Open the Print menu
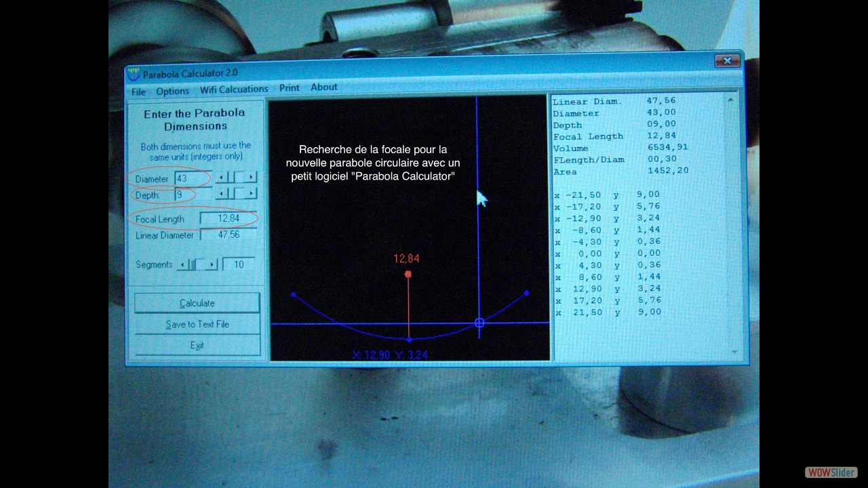Viewport: 868px width, 488px height. [289, 88]
